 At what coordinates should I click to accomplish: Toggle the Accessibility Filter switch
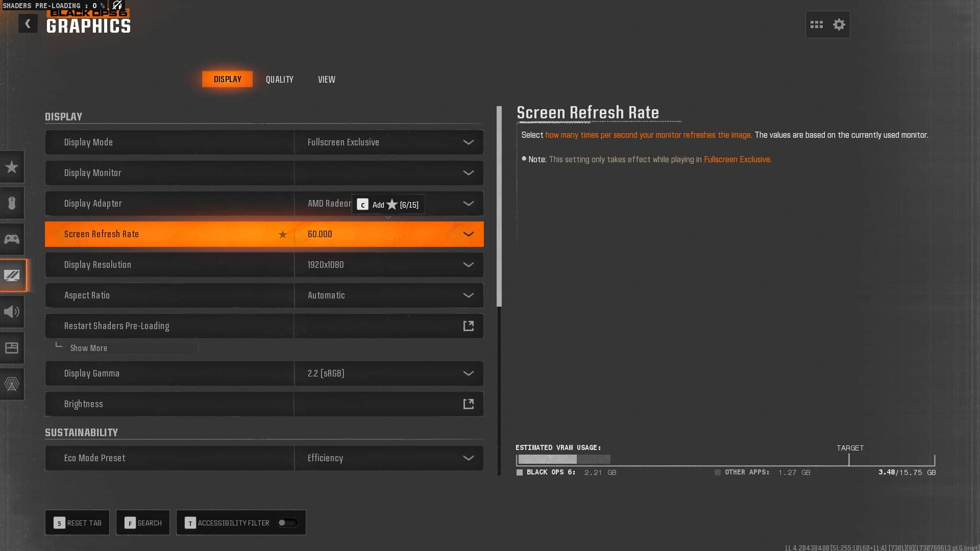click(287, 523)
